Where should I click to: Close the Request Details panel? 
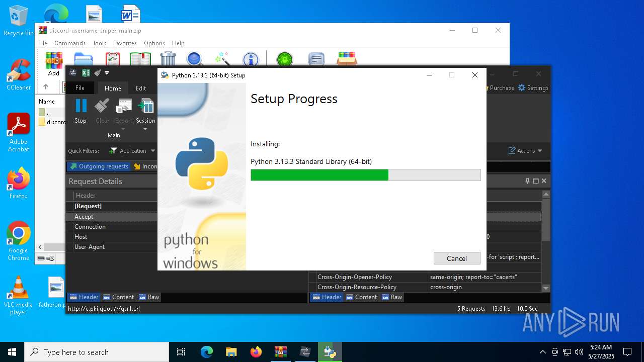click(x=544, y=181)
